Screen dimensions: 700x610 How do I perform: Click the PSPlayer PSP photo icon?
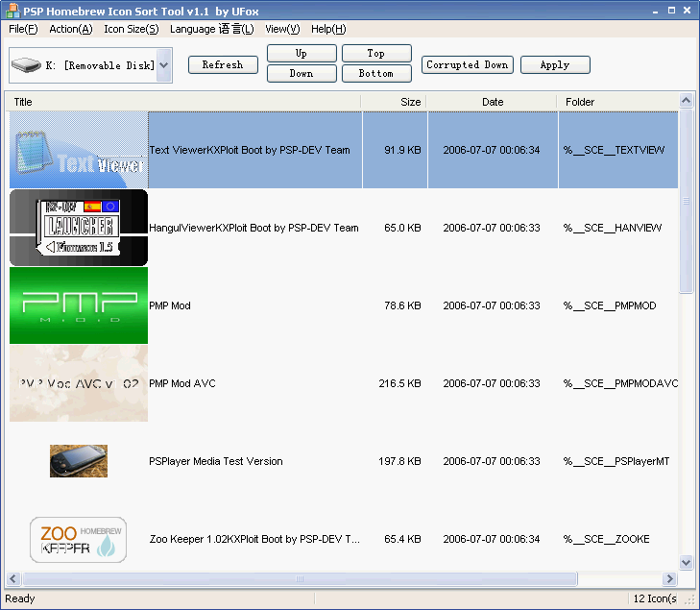(79, 461)
